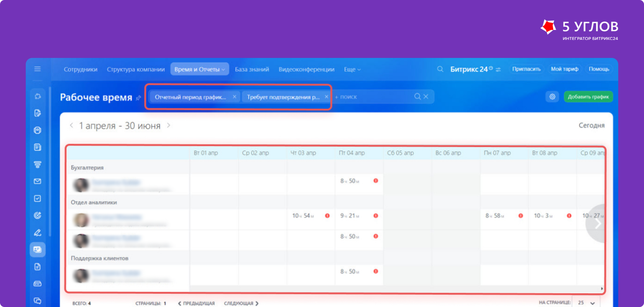Click the Битрикс 24 logo text
This screenshot has width=644, height=307.
pos(469,69)
